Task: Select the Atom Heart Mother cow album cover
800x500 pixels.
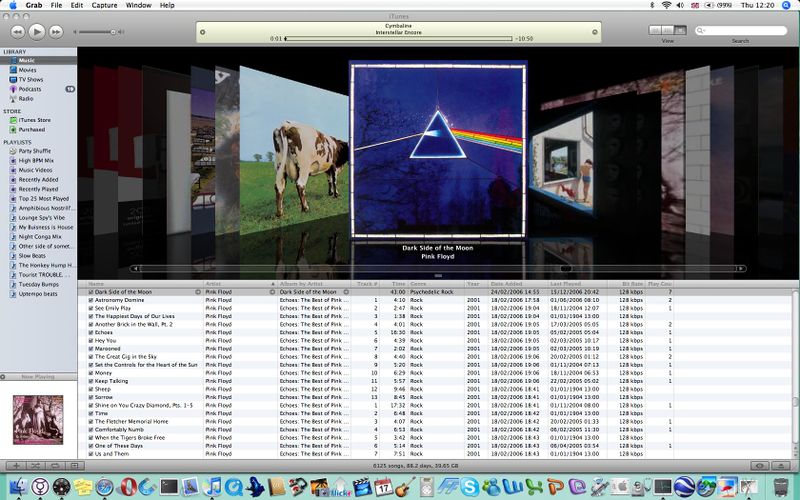Action: point(294,150)
